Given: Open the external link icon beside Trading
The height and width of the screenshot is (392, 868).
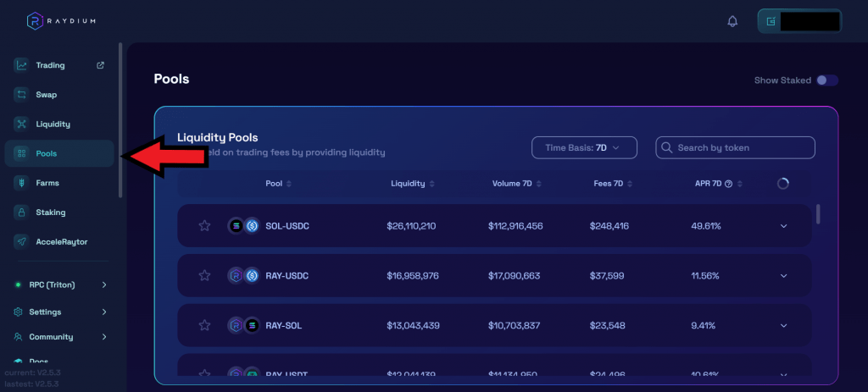Looking at the screenshot, I should click(101, 65).
